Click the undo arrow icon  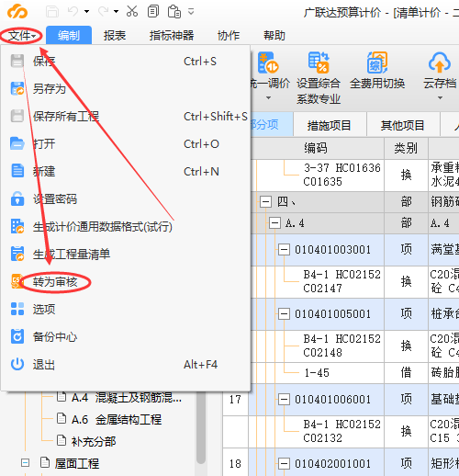(x=73, y=11)
